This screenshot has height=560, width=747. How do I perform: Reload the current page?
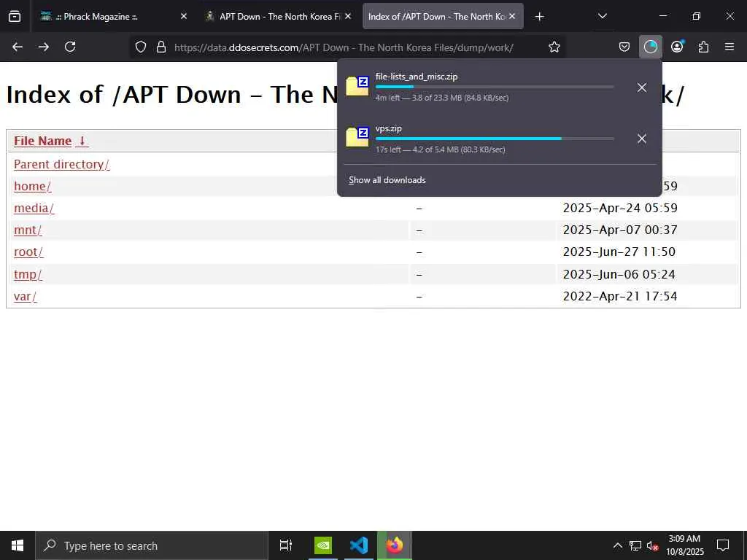coord(70,47)
